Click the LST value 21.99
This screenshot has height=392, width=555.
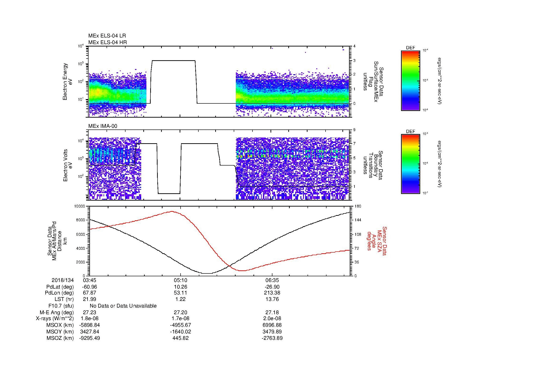pos(90,300)
